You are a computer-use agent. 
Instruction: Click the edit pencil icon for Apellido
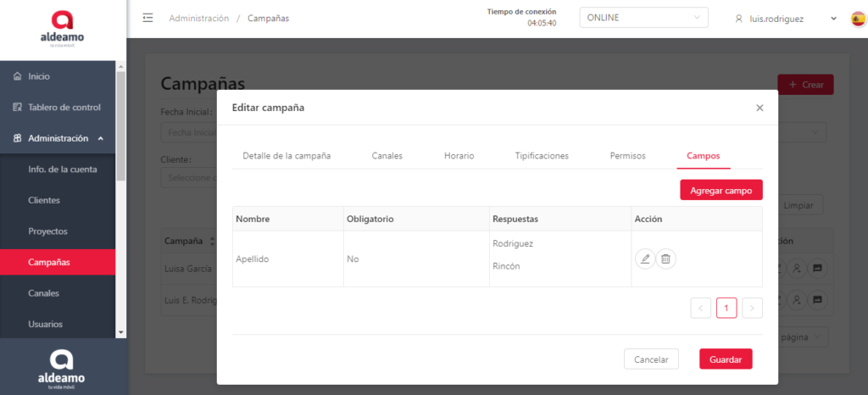645,259
